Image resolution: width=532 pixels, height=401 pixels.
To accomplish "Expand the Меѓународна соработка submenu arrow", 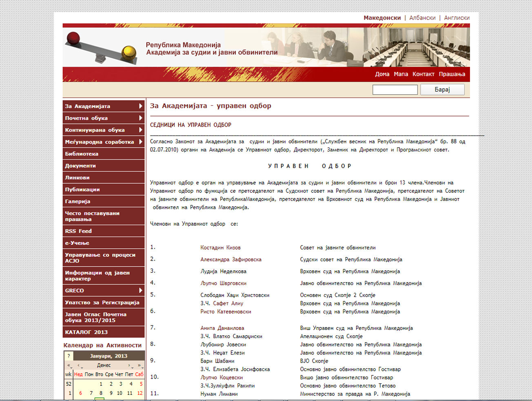I will point(140,142).
